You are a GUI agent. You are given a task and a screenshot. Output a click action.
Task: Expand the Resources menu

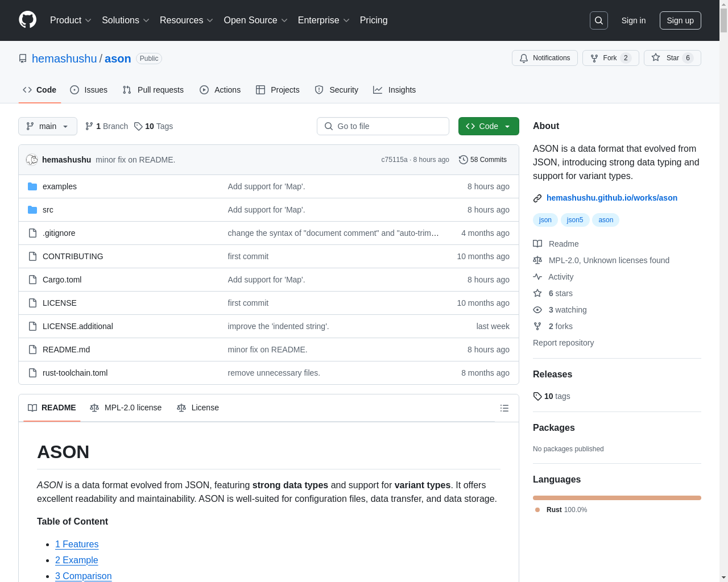[x=187, y=20]
